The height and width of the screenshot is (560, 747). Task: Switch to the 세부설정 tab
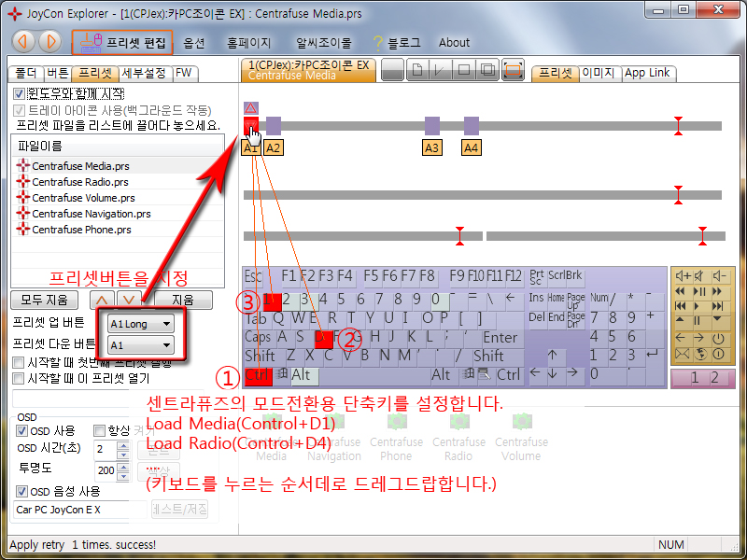pyautogui.click(x=144, y=74)
